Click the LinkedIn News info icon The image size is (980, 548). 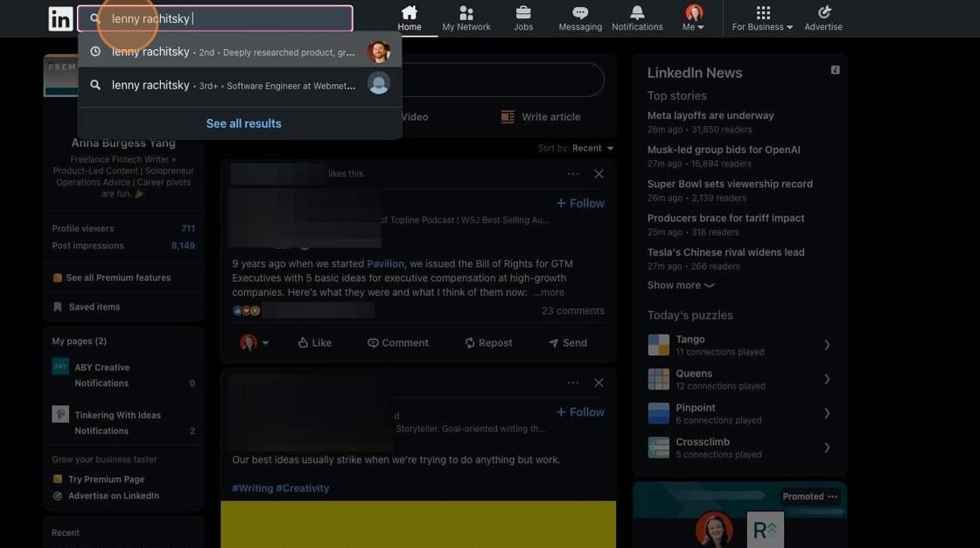click(x=835, y=70)
